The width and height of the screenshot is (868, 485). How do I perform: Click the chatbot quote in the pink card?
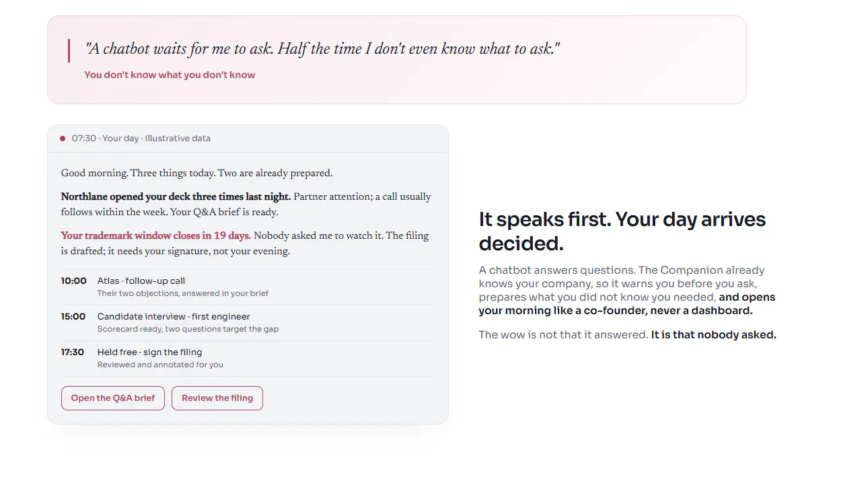[323, 49]
